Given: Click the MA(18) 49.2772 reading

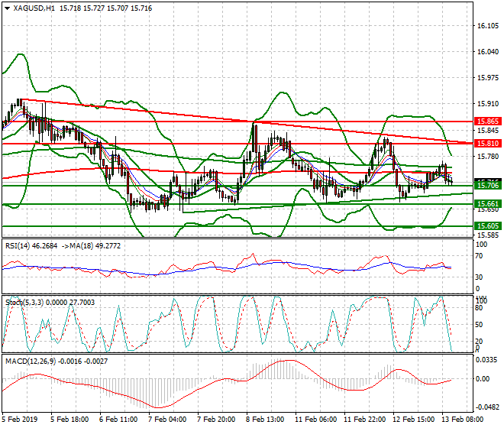Looking at the screenshot, I should 94,246.
